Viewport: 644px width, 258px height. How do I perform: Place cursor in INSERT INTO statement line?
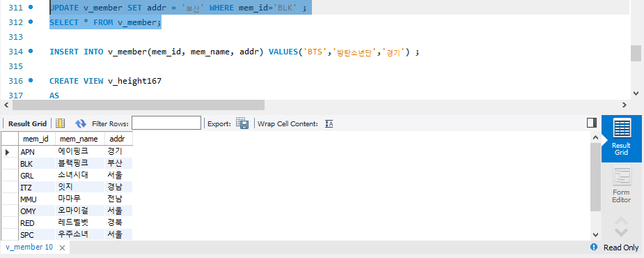234,52
